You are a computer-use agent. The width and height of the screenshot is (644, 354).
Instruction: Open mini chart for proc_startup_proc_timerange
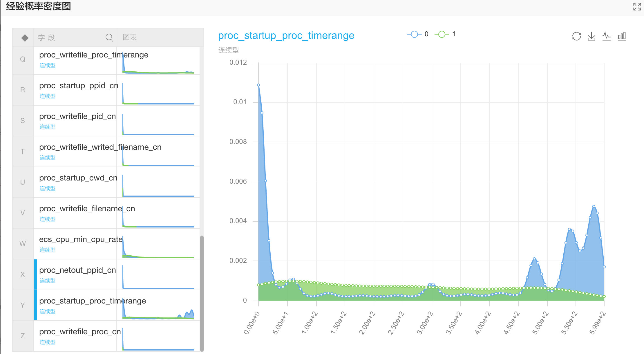pos(158,309)
